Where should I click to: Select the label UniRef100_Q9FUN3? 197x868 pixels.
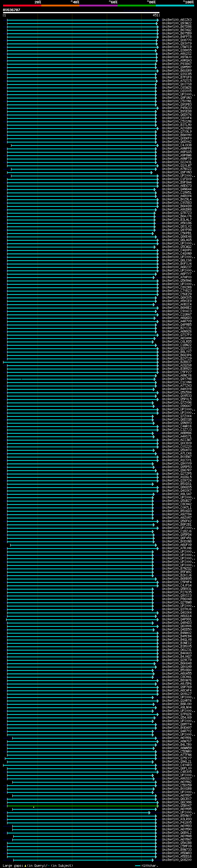click(x=177, y=98)
